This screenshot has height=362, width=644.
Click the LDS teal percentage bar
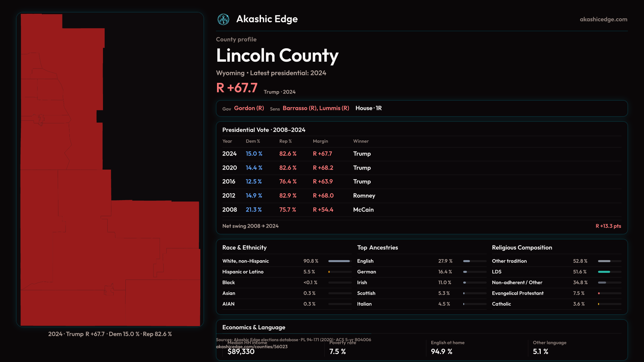click(604, 272)
